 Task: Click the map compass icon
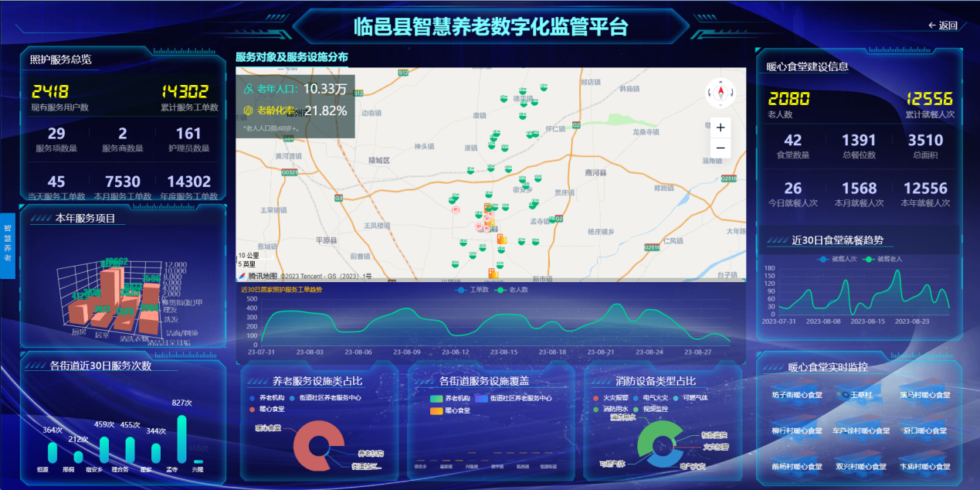click(x=721, y=94)
